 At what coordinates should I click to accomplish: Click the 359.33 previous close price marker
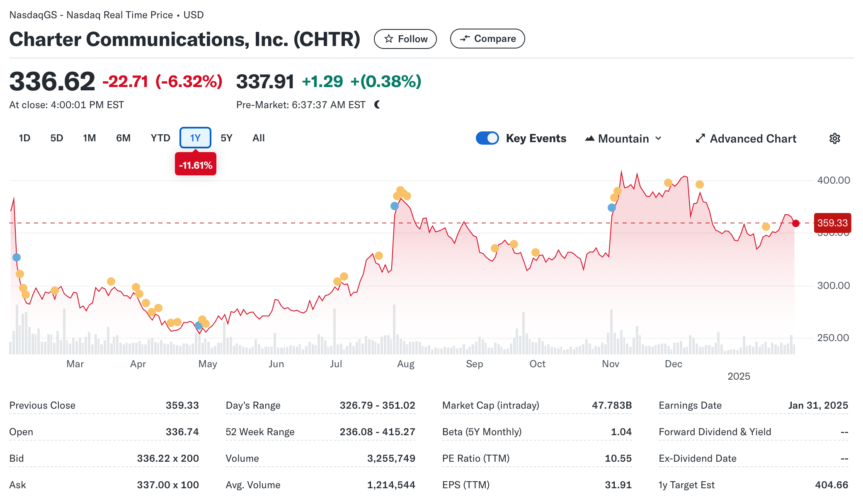click(x=832, y=223)
